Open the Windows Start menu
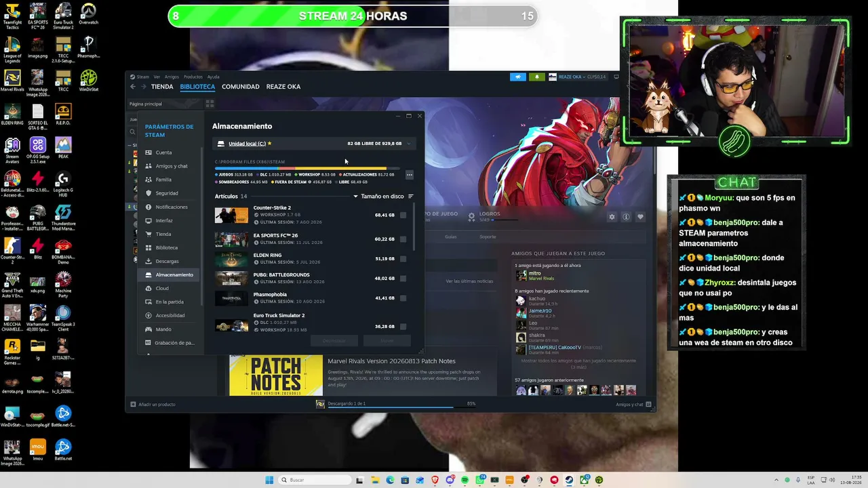This screenshot has width=868, height=488. click(x=269, y=480)
